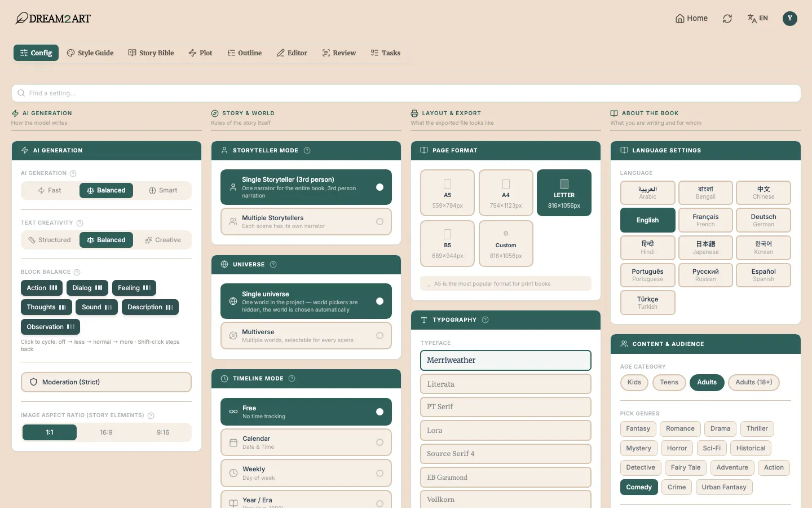Click the sync refresh icon in header
This screenshot has height=508, width=812.
tap(727, 19)
